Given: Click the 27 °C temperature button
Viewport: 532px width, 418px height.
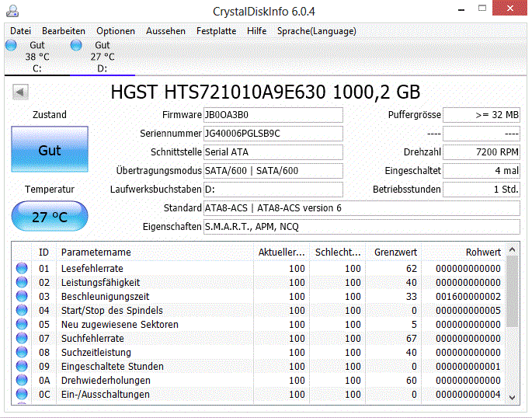Looking at the screenshot, I should 50,217.
